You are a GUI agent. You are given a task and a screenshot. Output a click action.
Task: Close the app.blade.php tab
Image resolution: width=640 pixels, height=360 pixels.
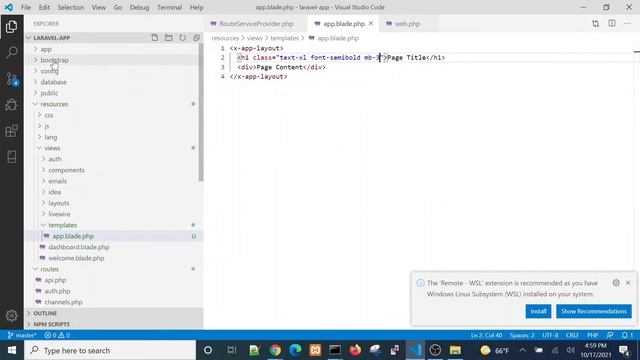pos(371,24)
